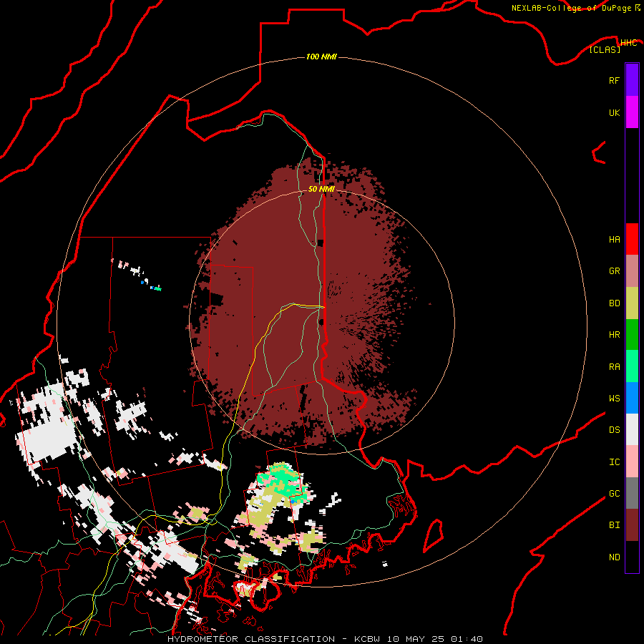This screenshot has width=644, height=644.
Task: Click the GR legend label
Action: (x=614, y=271)
